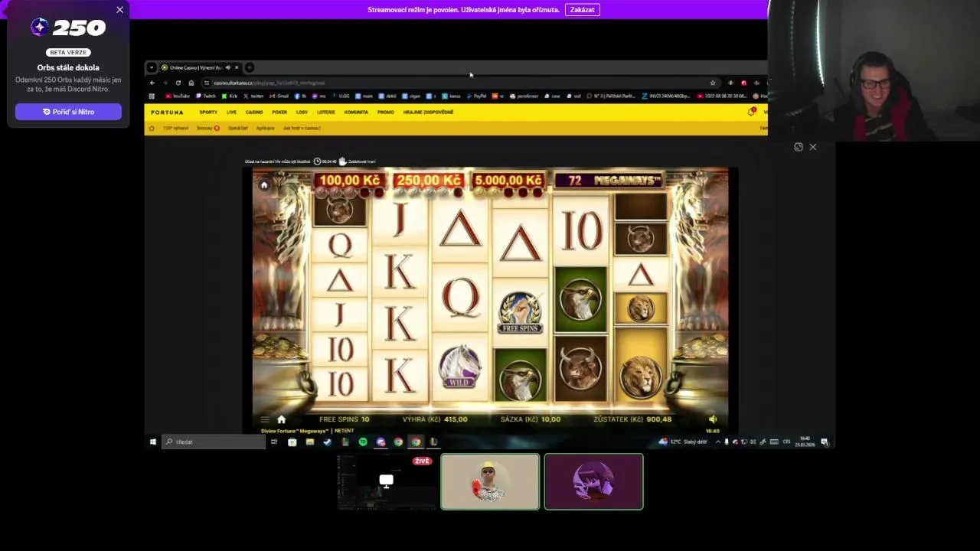Click the bottom bar home icon in slot

(x=281, y=419)
